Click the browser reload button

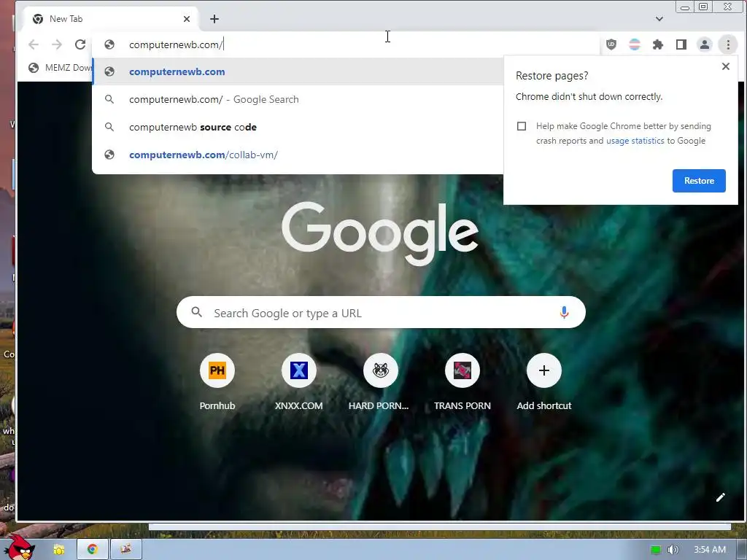(80, 44)
